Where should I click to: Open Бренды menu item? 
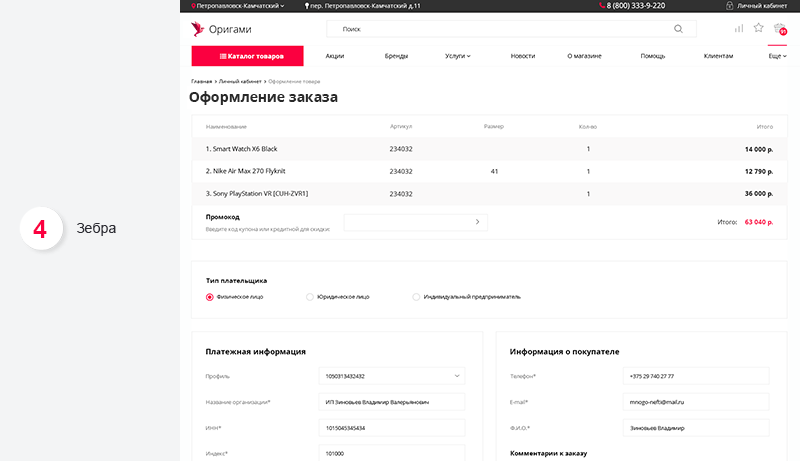(396, 56)
